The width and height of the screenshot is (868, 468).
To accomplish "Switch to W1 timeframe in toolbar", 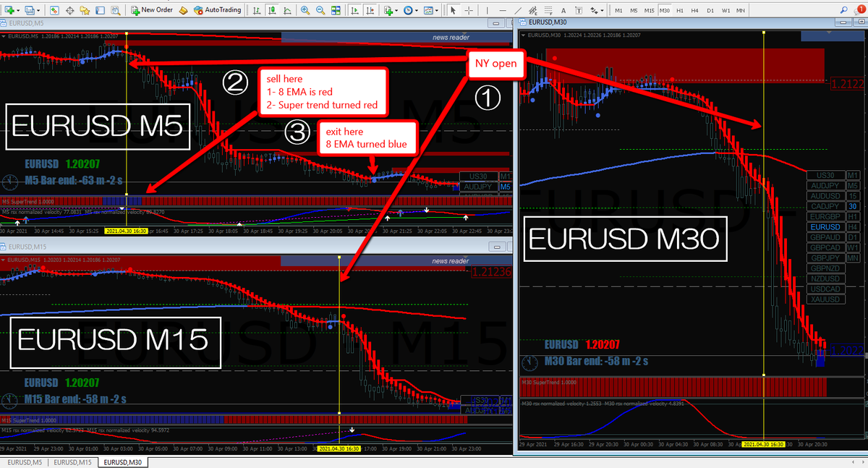I will (726, 10).
